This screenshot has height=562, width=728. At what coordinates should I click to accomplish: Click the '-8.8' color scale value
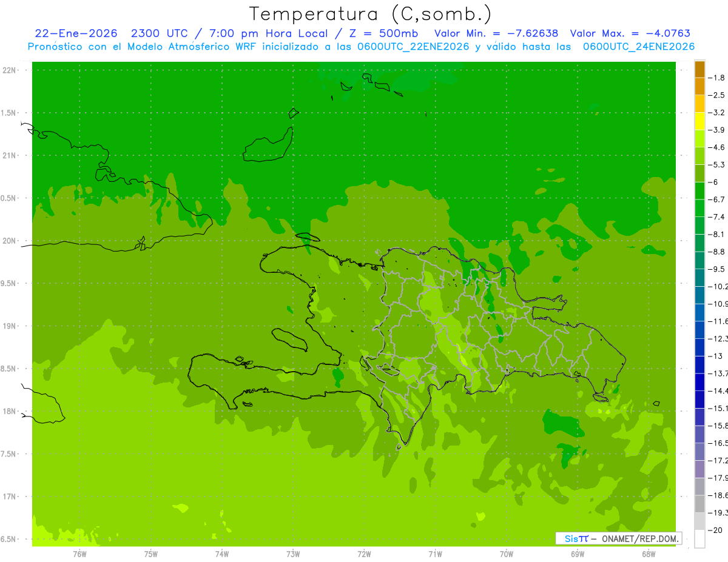[716, 252]
